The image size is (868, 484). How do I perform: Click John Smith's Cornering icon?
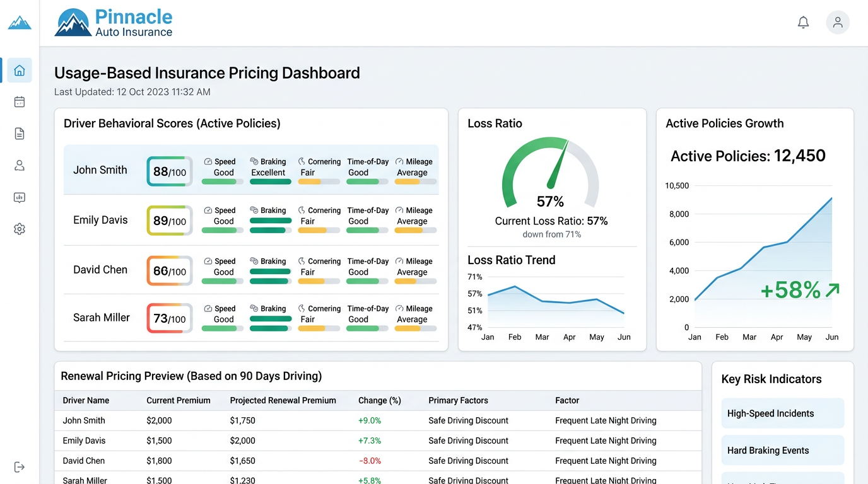[302, 162]
